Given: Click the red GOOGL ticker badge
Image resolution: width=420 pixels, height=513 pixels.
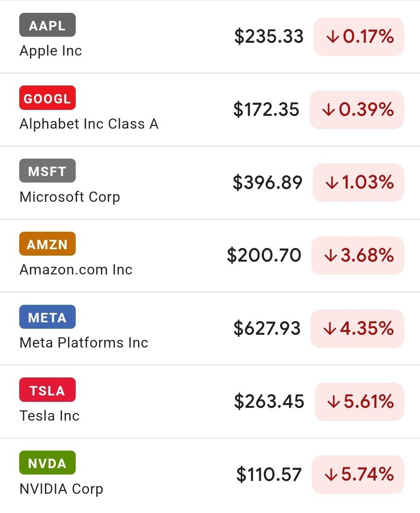Looking at the screenshot, I should [x=47, y=98].
